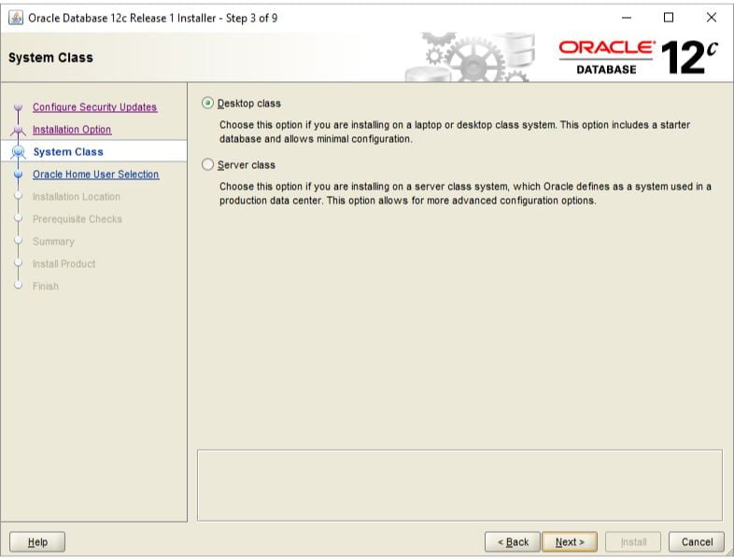Click the Server class description text

[x=465, y=193]
